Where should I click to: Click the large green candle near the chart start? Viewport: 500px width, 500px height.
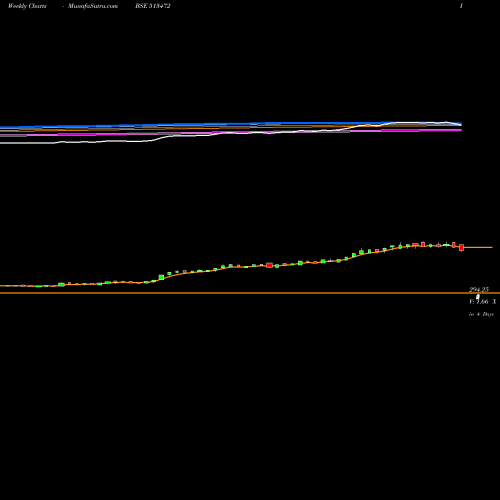click(61, 284)
